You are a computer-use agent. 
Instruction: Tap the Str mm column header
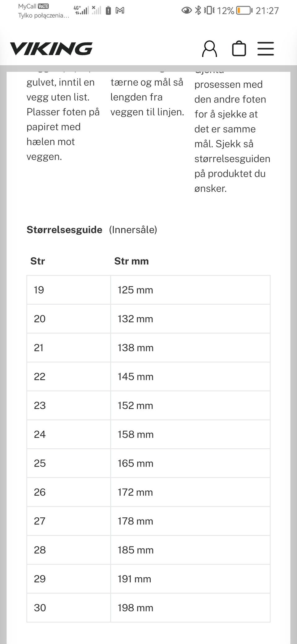click(x=131, y=261)
